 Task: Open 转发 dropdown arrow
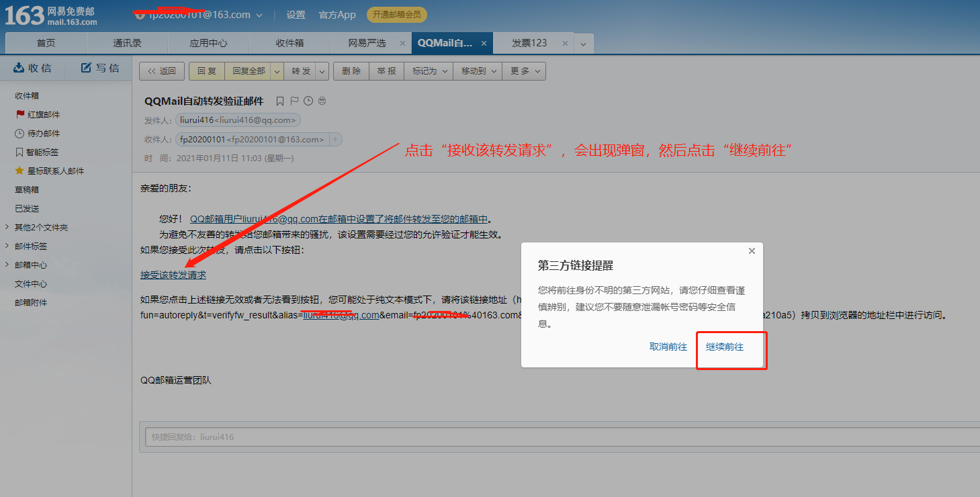click(322, 71)
